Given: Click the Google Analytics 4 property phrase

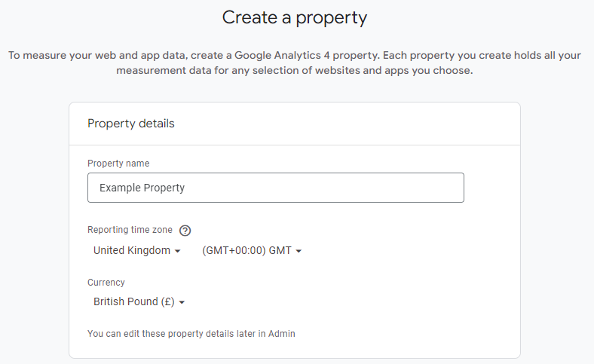Looking at the screenshot, I should click(x=307, y=55).
